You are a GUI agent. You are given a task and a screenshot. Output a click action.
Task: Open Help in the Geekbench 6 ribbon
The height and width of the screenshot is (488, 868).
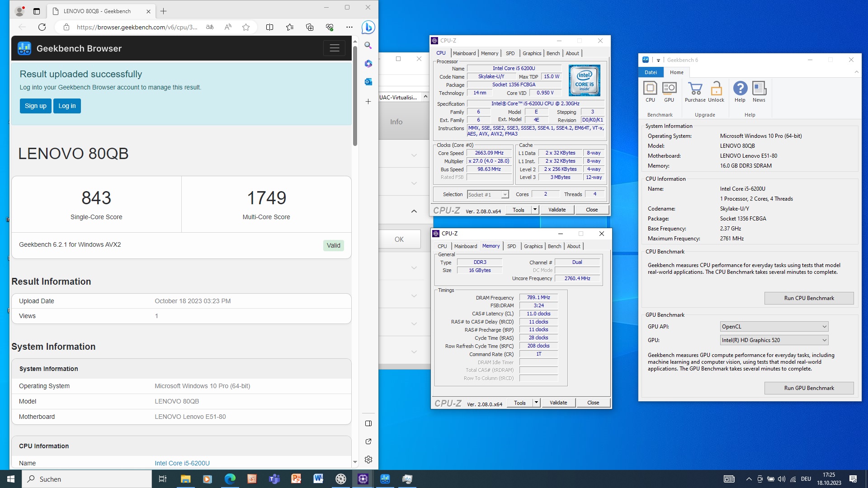[x=740, y=92]
